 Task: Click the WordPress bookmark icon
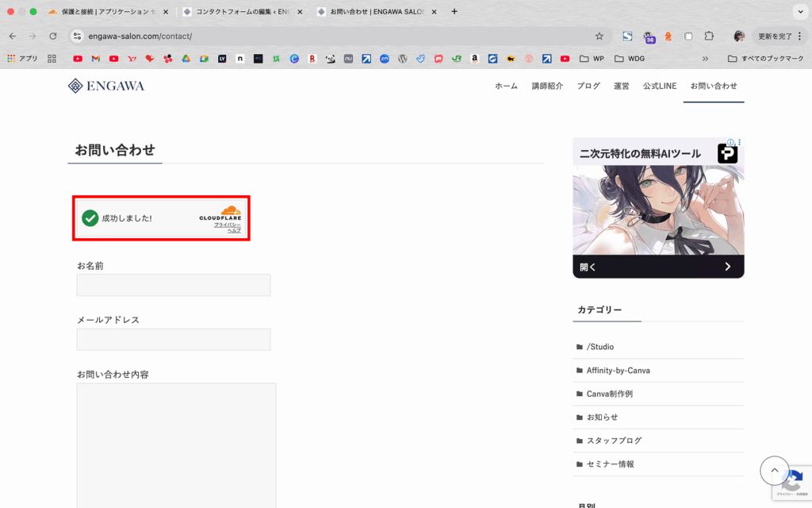[403, 59]
